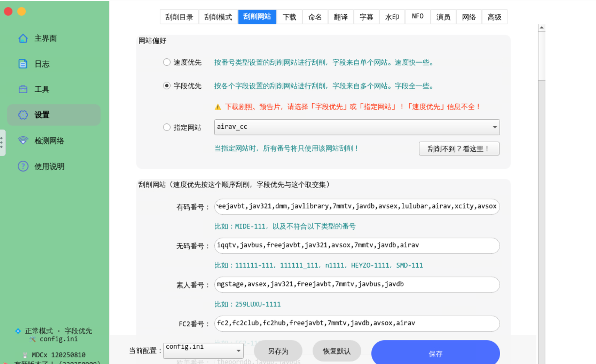This screenshot has width=596, height=364.
Task: Select the gear icon 设置
Action: [x=23, y=115]
